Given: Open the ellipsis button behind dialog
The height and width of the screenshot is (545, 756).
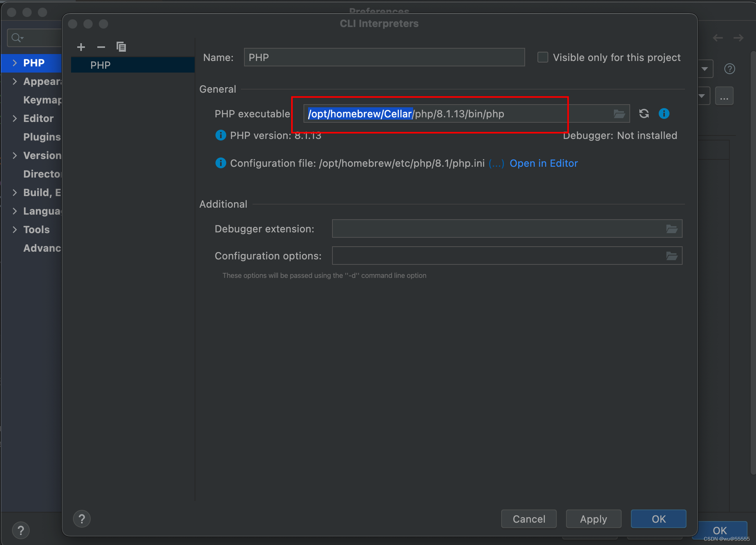Looking at the screenshot, I should click(724, 96).
